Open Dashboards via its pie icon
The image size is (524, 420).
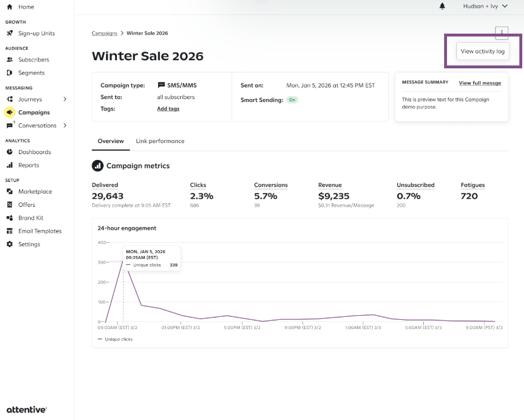click(9, 152)
